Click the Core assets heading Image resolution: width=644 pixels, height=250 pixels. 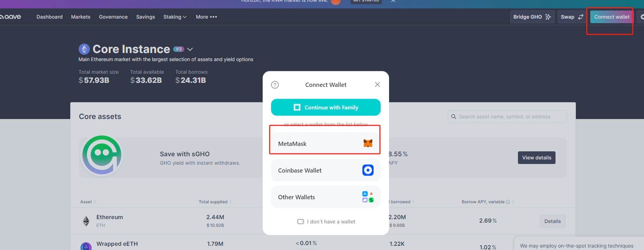click(x=100, y=117)
